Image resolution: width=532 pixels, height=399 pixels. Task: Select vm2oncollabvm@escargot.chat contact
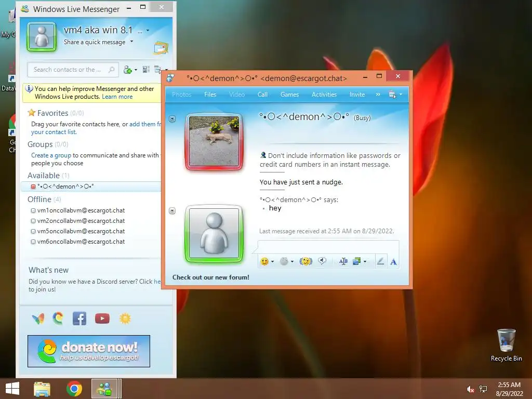tap(81, 221)
